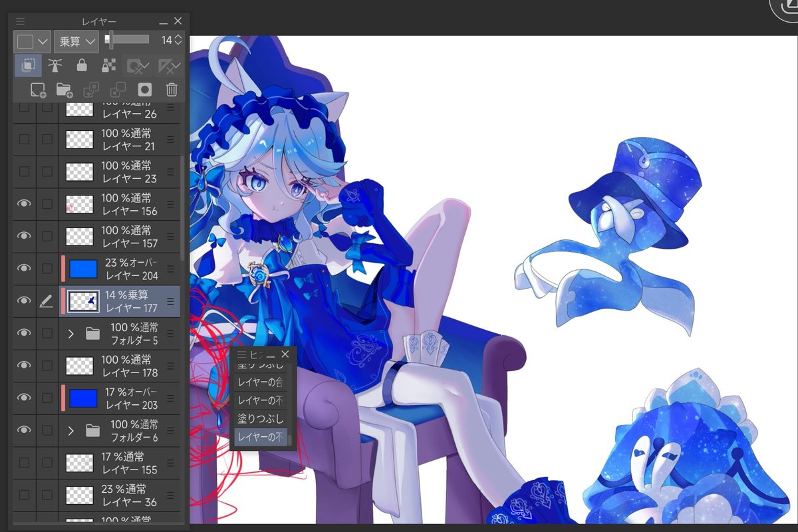Select レイヤーの合 in the popup list
Image resolution: width=798 pixels, height=532 pixels.
pyautogui.click(x=260, y=382)
